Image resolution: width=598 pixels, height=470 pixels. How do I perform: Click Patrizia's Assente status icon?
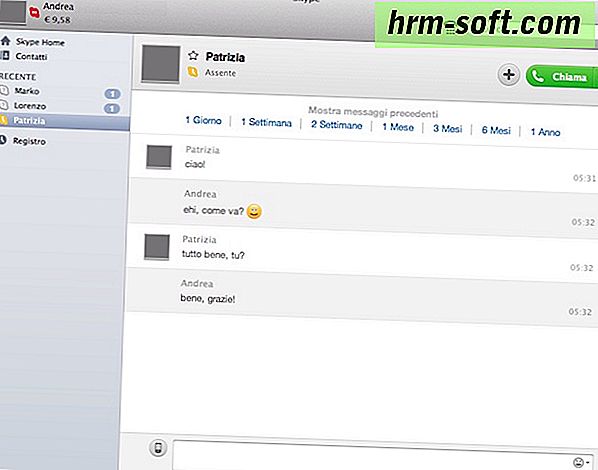[193, 72]
